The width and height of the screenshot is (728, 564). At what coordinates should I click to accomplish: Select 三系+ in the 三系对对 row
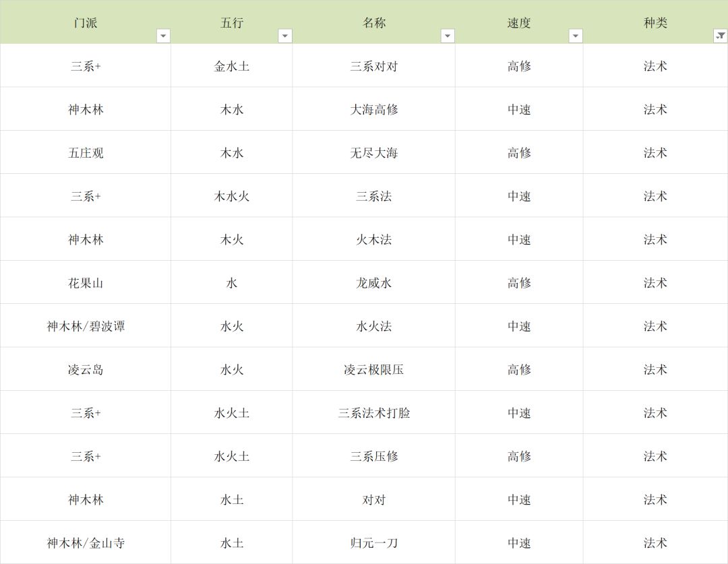[x=86, y=66]
